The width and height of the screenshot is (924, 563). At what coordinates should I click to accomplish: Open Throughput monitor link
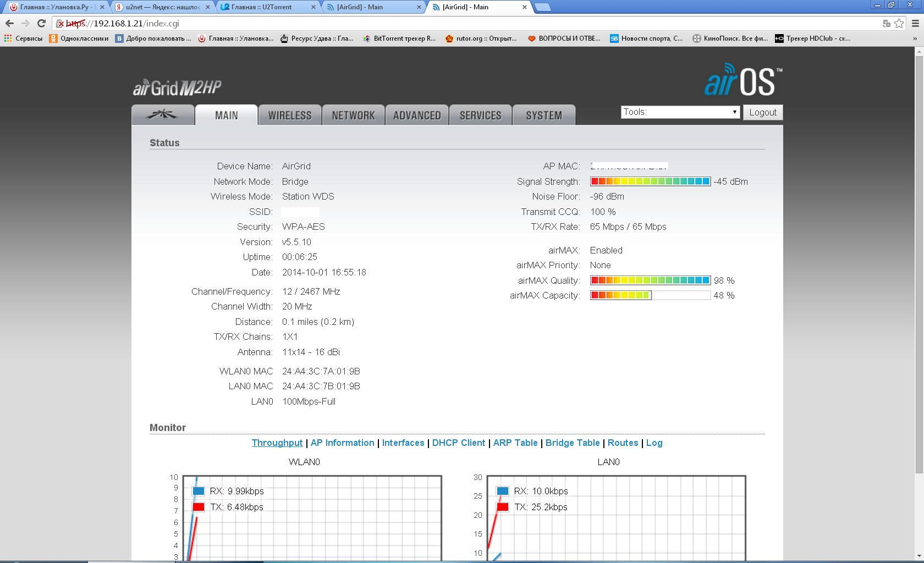tap(277, 443)
